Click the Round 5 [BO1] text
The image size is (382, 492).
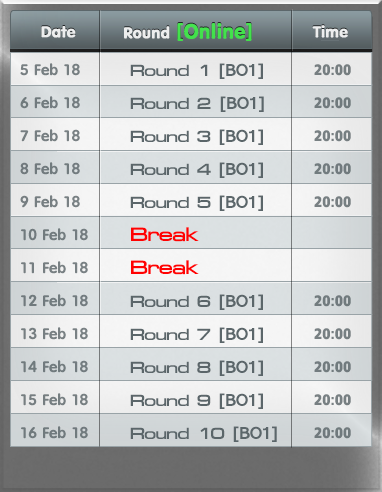tap(197, 202)
